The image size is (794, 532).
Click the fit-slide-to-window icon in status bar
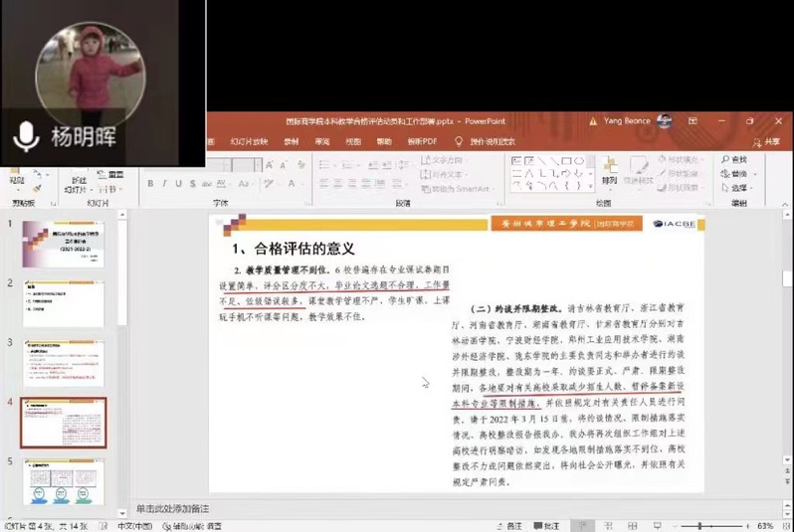pyautogui.click(x=784, y=525)
